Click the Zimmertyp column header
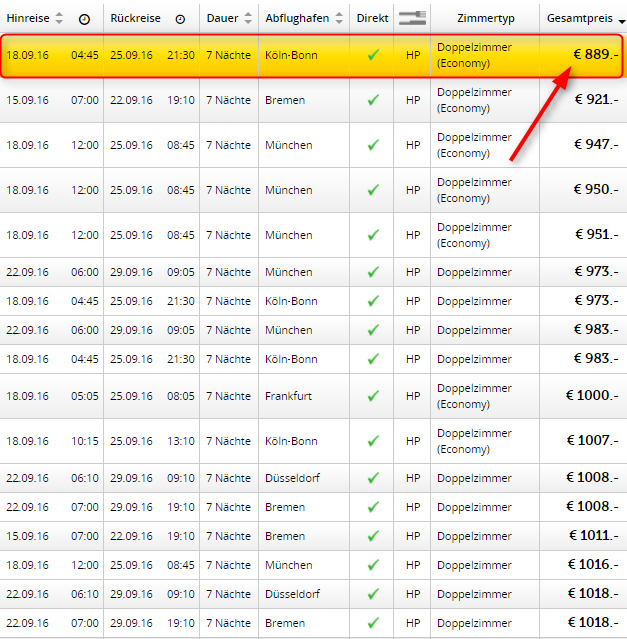Viewport: 627px width, 639px height. point(484,19)
